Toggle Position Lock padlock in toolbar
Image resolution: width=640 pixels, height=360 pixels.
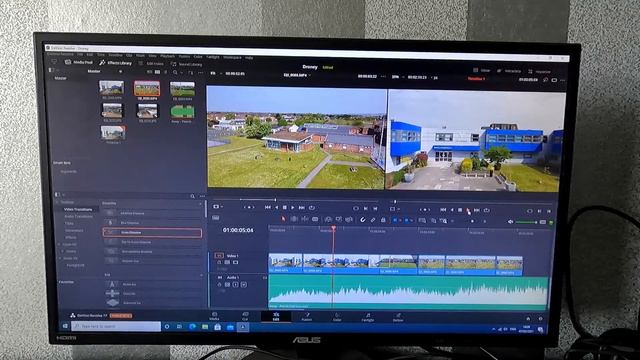click(383, 220)
